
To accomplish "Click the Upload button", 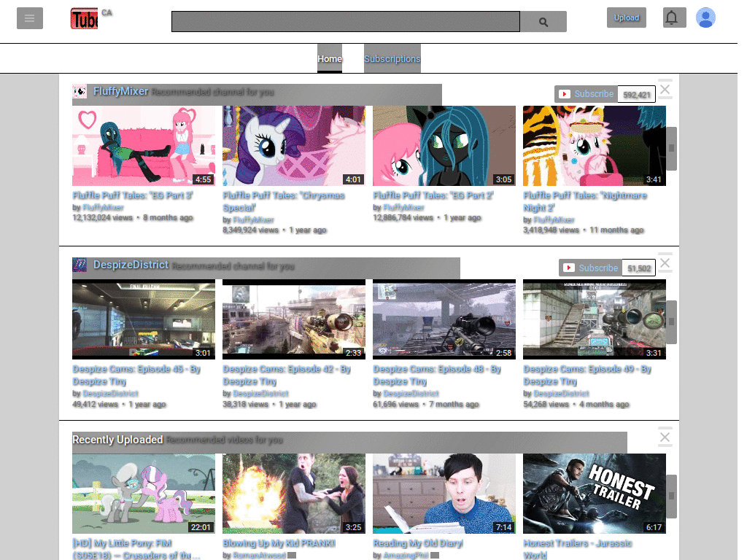I will [626, 17].
